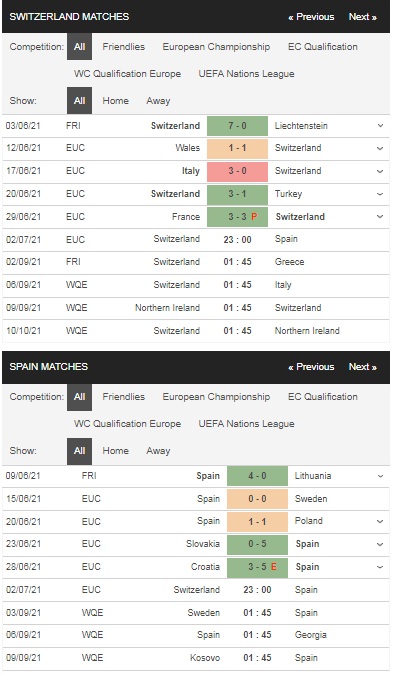Open details chevron for Slovakia vs Spain
The width and height of the screenshot is (393, 673).
[x=380, y=544]
